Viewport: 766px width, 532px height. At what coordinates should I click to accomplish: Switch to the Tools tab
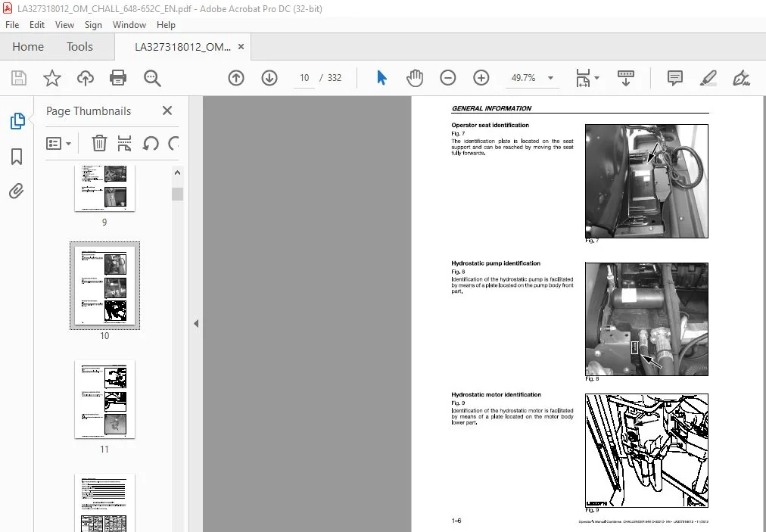pos(79,47)
